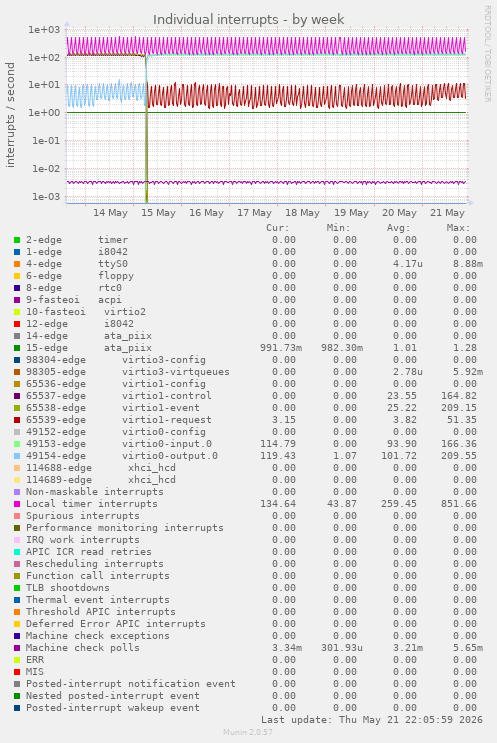Click the 1e+02 y-axis tick label
Screen dimensions: 497x743
point(44,57)
